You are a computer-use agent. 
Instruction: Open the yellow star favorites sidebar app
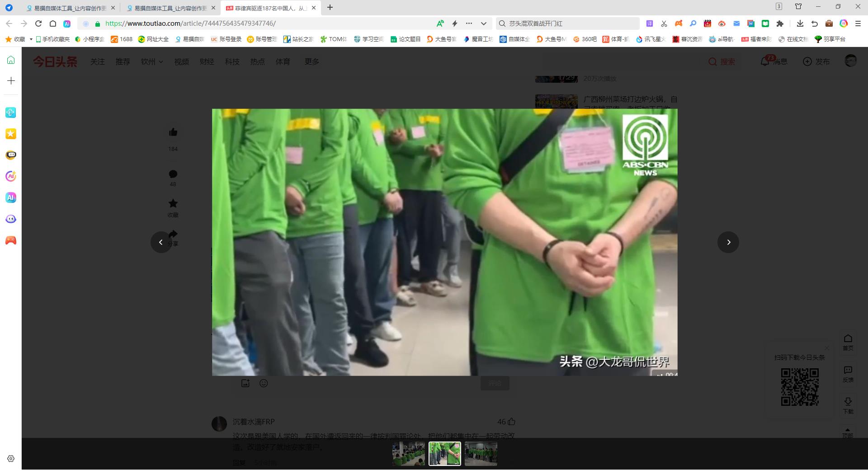pyautogui.click(x=11, y=134)
